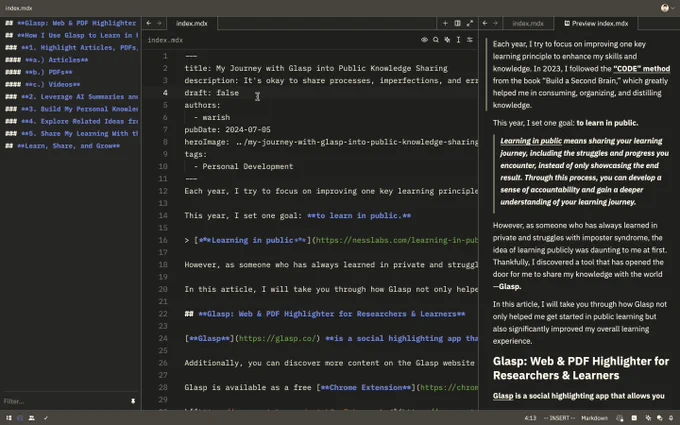Open the Glasp link in preview paragraph

pyautogui.click(x=503, y=396)
